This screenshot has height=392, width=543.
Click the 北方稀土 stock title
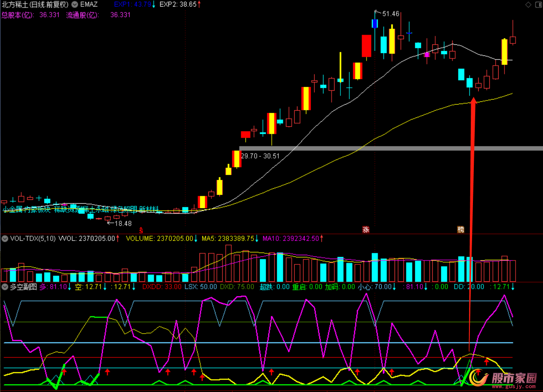coord(35,4)
